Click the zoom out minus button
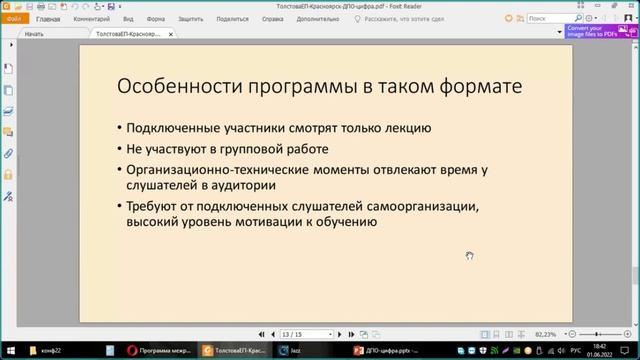Screen dimensions: 640x360 pyautogui.click(x=572, y=334)
